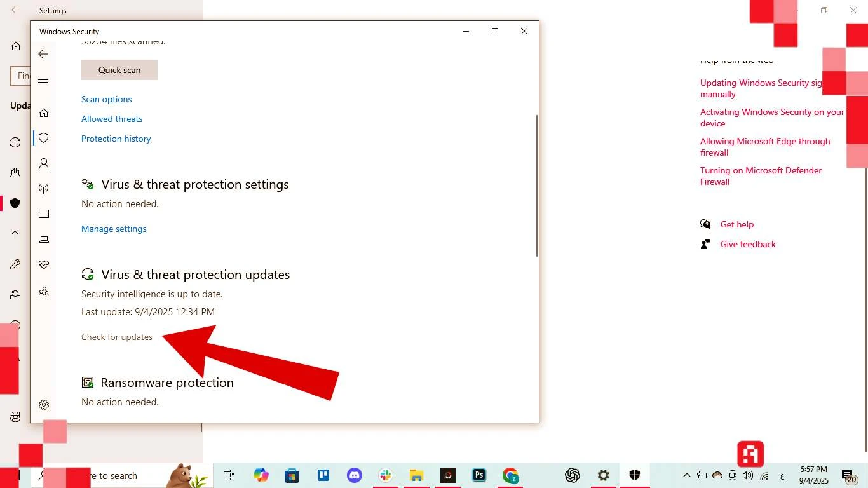The image size is (868, 488).
Task: Select Windows Security shield in Settings sidebar
Action: coord(15,203)
